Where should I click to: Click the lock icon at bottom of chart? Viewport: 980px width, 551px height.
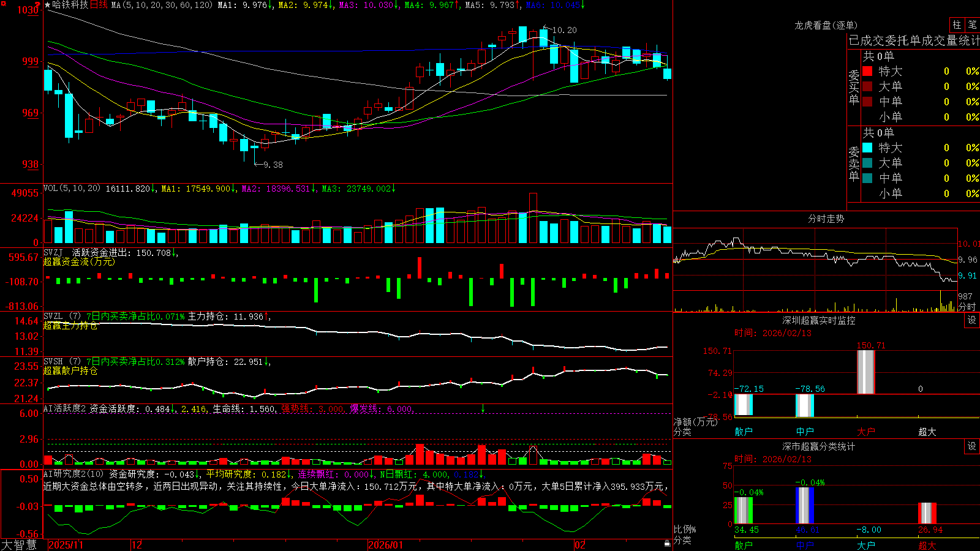point(668,543)
